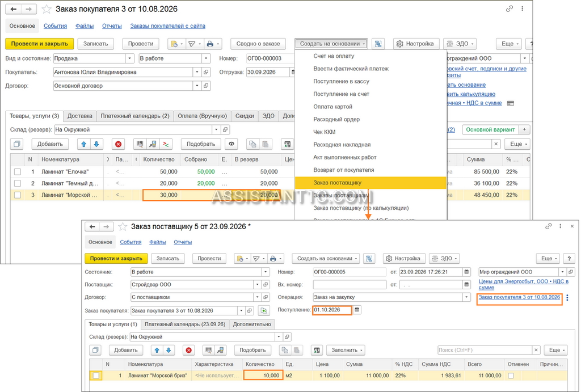Open "Платежный календарь (23.09.26)" tab in supplier order
The image size is (581, 392).
(185, 324)
